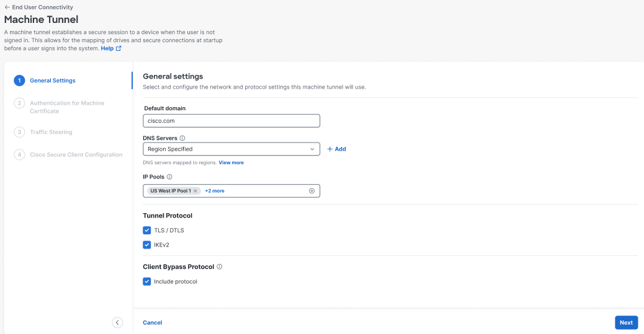Toggle the IKEv2 tunnel protocol checkbox
This screenshot has width=644, height=334.
click(x=146, y=245)
